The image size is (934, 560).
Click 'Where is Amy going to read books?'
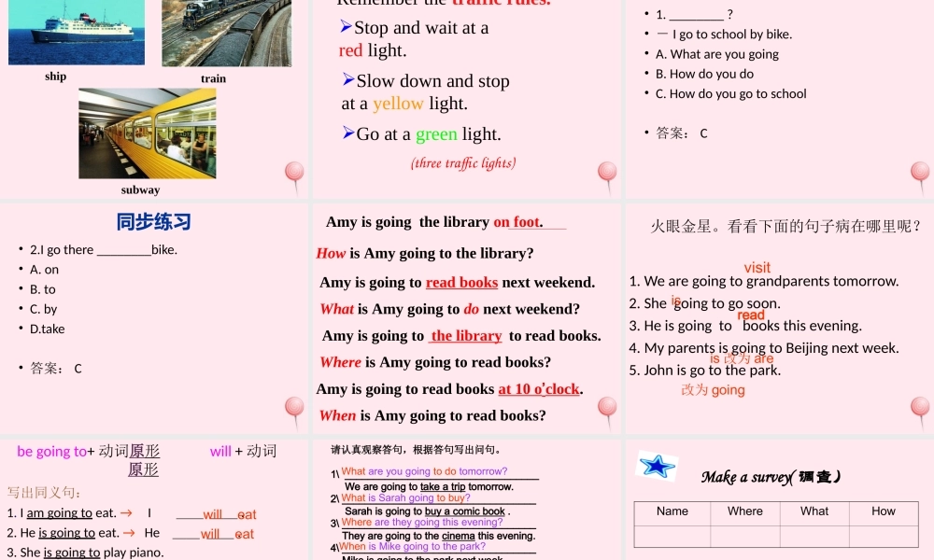(x=435, y=362)
